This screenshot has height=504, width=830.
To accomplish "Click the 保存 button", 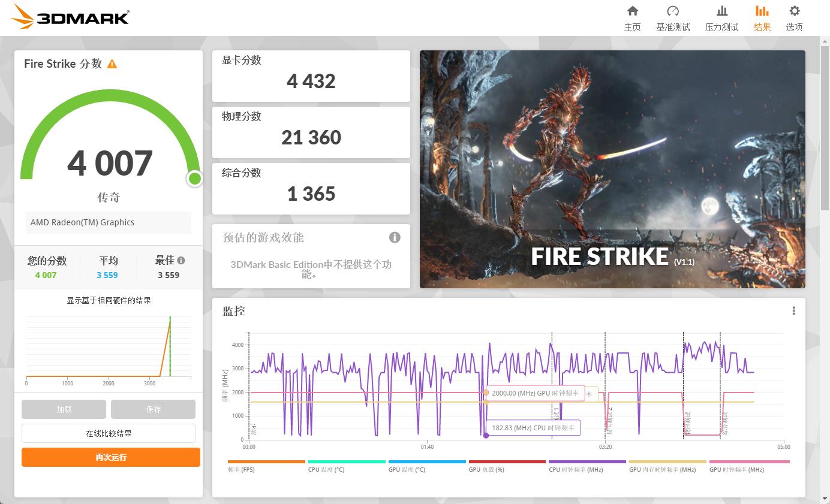I will click(x=153, y=409).
